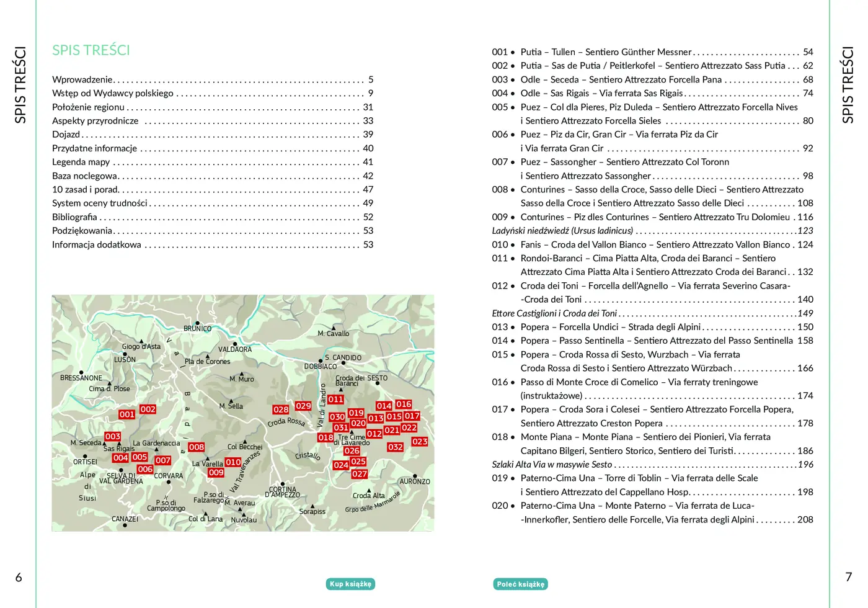Open the 'Legenda mapy' entry

tap(213, 162)
